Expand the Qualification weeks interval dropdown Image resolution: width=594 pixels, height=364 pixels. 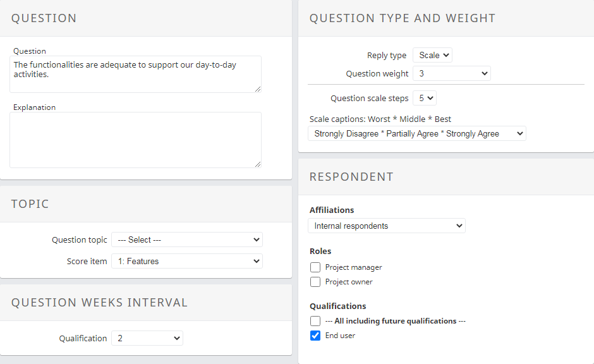pos(147,338)
